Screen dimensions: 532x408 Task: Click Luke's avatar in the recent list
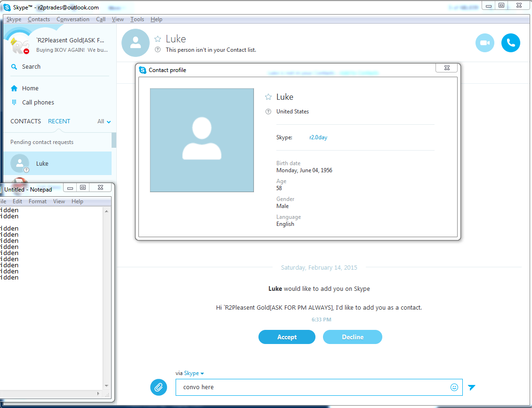tap(20, 163)
